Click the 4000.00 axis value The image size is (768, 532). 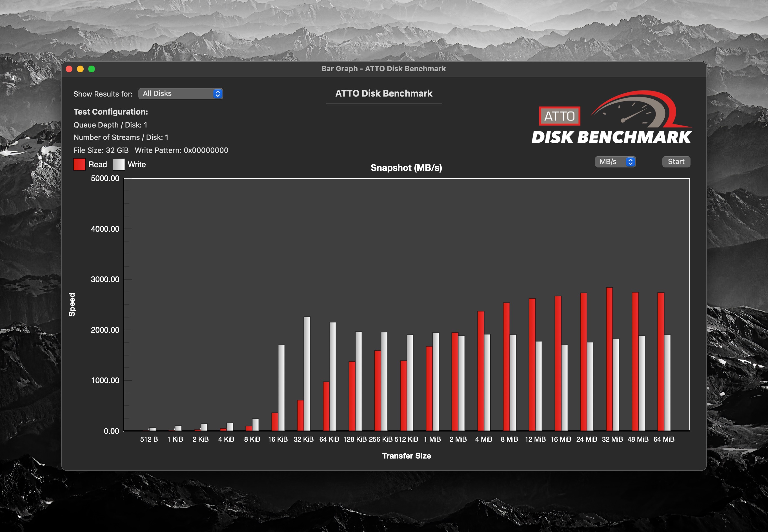[105, 229]
